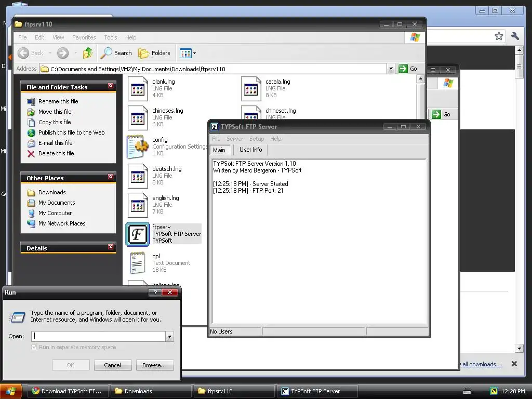Viewport: 532px width, 399px height.
Task: Switch to ftpsrv110 taskbar button
Action: pyautogui.click(x=234, y=391)
